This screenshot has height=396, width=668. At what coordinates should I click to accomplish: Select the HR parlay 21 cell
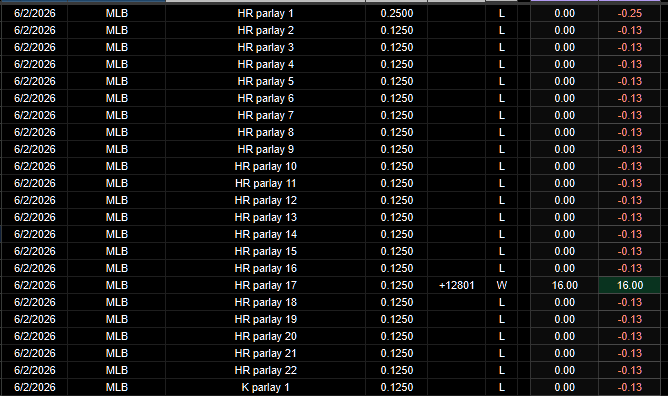coord(265,353)
